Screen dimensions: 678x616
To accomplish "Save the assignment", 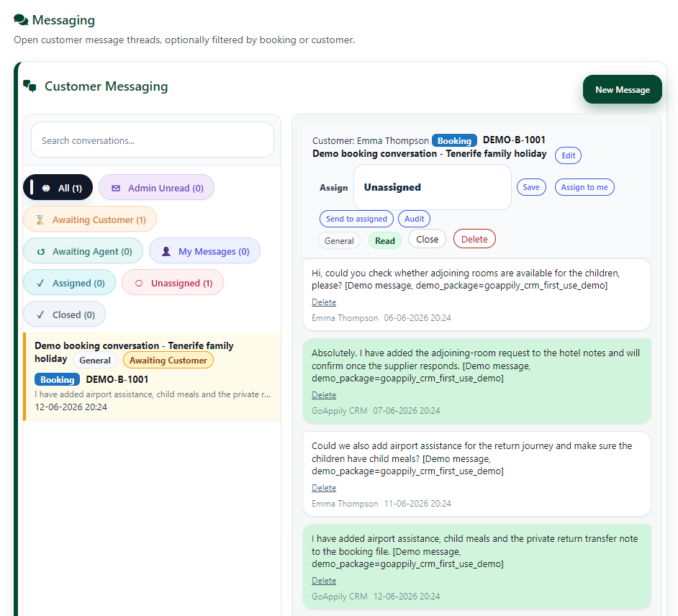I will click(531, 187).
